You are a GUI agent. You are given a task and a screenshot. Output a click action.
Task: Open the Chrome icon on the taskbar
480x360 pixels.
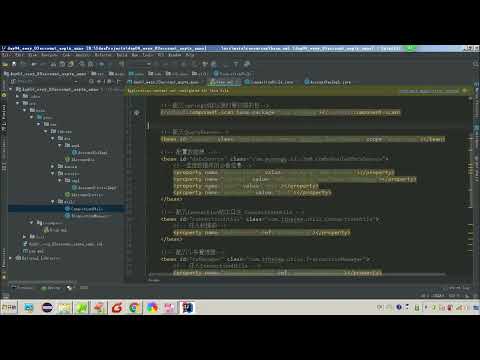(134, 307)
